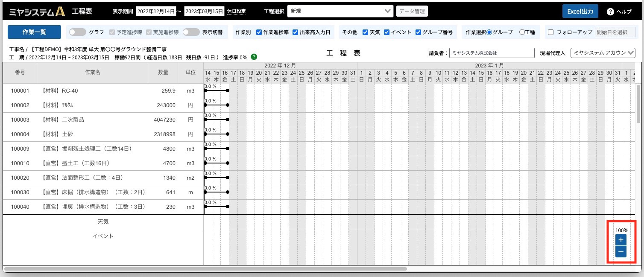Click the 開始日を選択 date field
This screenshot has height=277, width=644.
pyautogui.click(x=615, y=32)
